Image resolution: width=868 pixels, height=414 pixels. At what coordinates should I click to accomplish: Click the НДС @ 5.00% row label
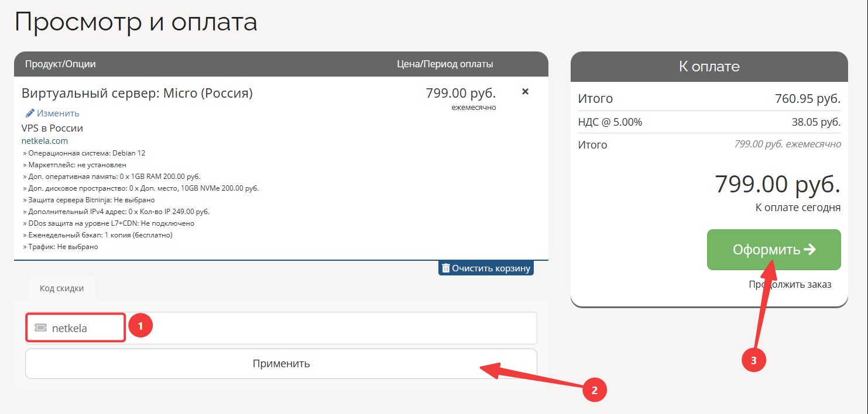coord(610,122)
